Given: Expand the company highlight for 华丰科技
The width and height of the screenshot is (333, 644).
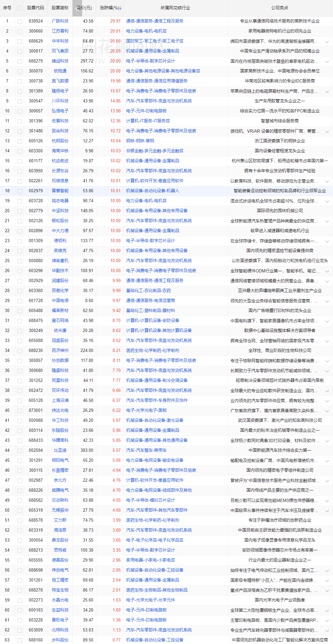Looking at the screenshot, I should 327,42.
